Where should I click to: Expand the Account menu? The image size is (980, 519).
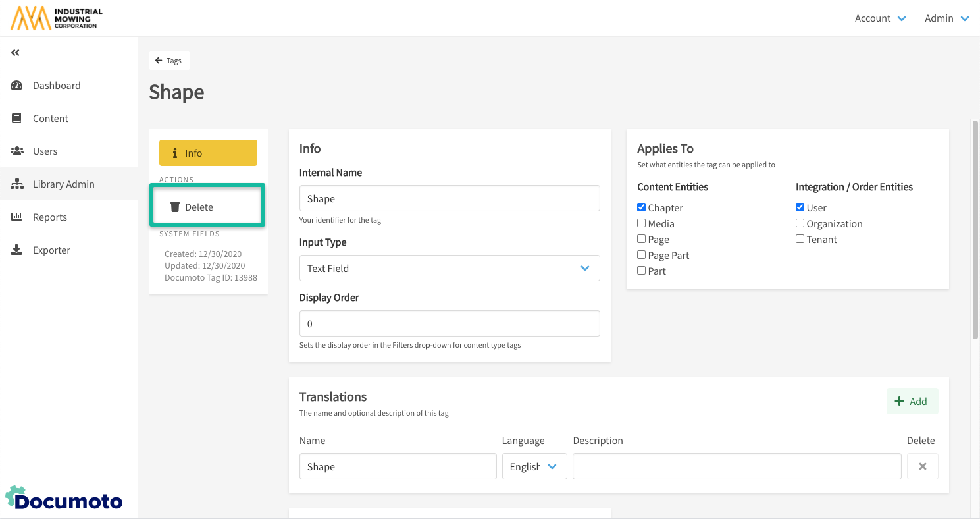click(x=880, y=18)
